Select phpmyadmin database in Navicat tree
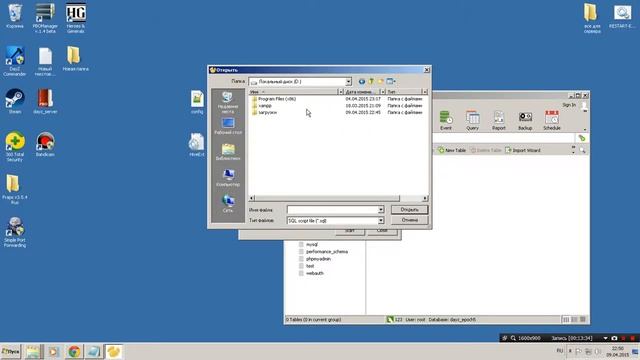This screenshot has width=640, height=360. click(x=318, y=259)
